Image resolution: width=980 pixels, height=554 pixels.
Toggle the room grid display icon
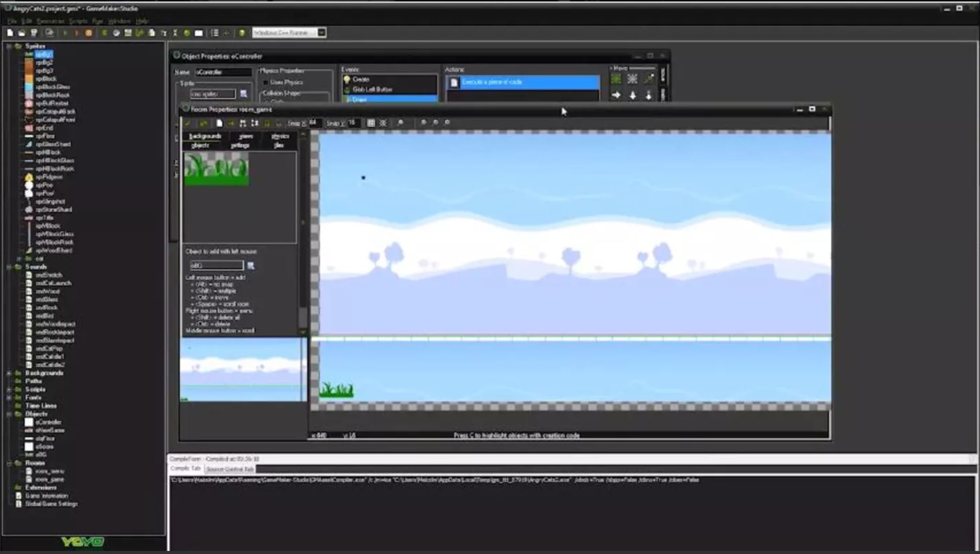click(371, 123)
